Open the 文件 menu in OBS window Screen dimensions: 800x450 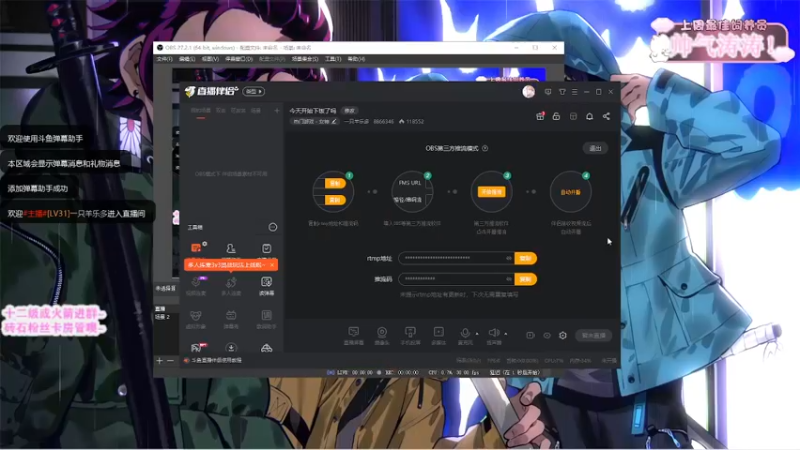pos(164,59)
